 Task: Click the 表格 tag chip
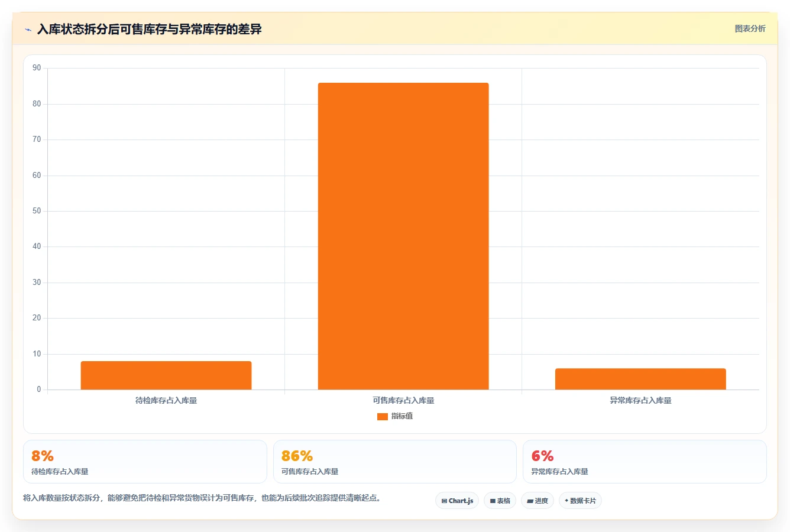(x=500, y=501)
